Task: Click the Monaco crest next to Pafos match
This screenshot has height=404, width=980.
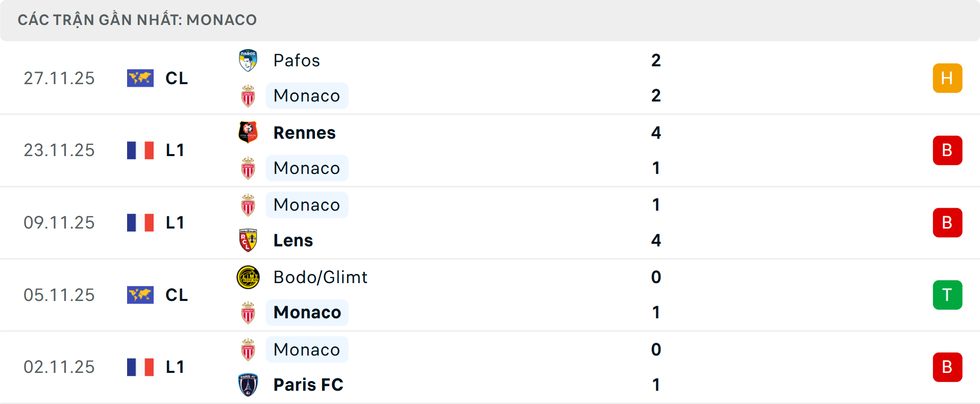Action: coord(249,95)
